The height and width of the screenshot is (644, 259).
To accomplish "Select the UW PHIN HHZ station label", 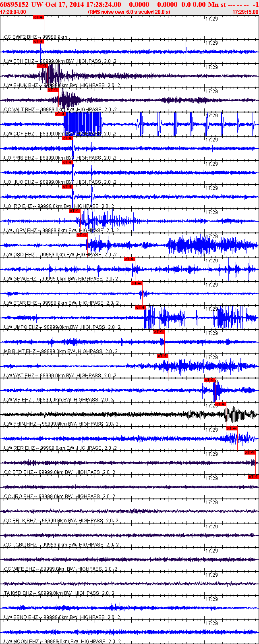I will click(x=20, y=424).
